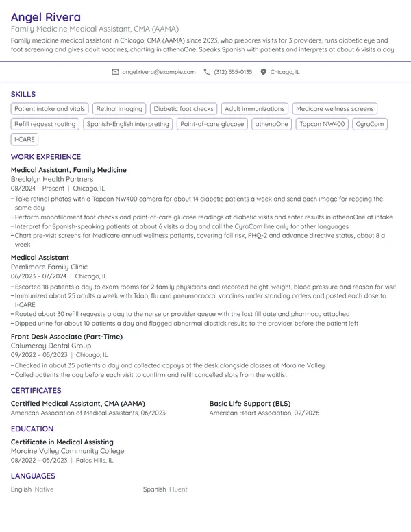411x532 pixels.
Task: Select the Spanish-English interpreting skill tag
Action: (x=128, y=124)
